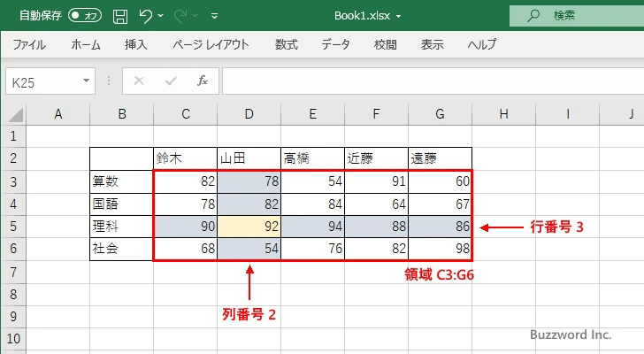Click the Insert Function fx icon
This screenshot has width=644, height=354.
pyautogui.click(x=202, y=81)
